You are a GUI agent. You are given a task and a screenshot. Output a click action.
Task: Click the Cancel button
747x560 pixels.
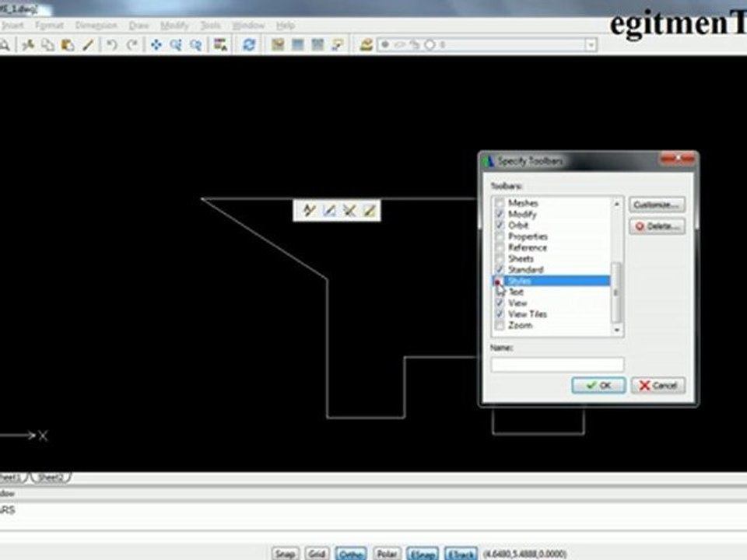658,385
